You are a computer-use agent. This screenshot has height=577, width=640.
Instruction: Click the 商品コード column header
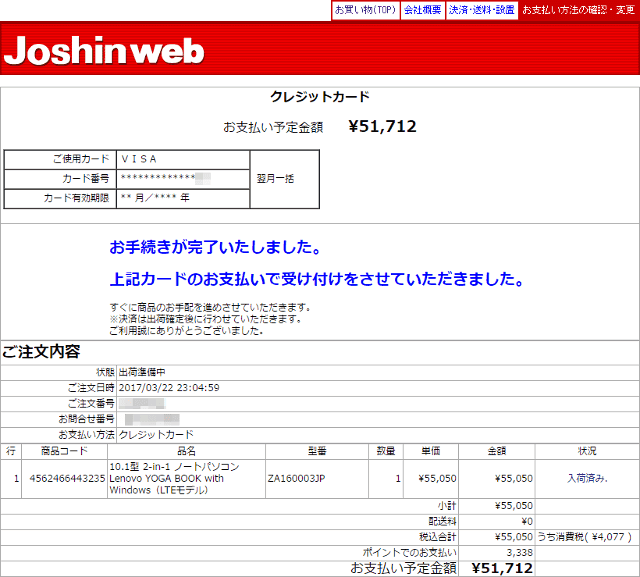tap(64, 451)
